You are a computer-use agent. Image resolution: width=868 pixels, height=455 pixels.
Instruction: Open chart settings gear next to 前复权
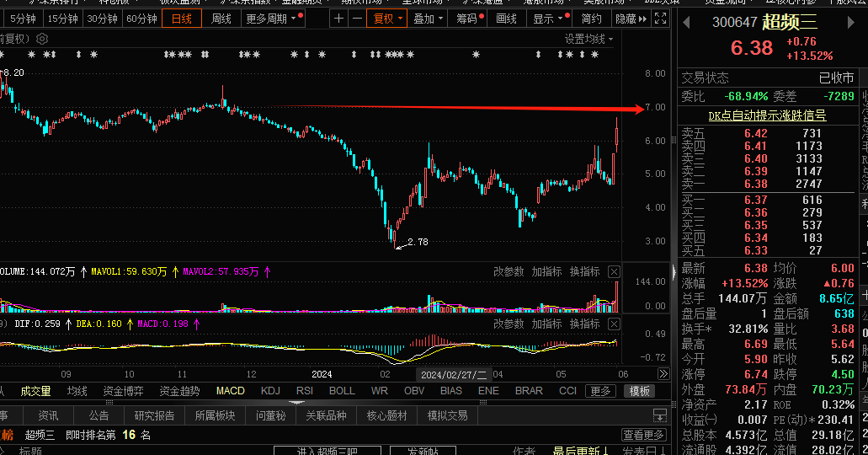(42, 39)
